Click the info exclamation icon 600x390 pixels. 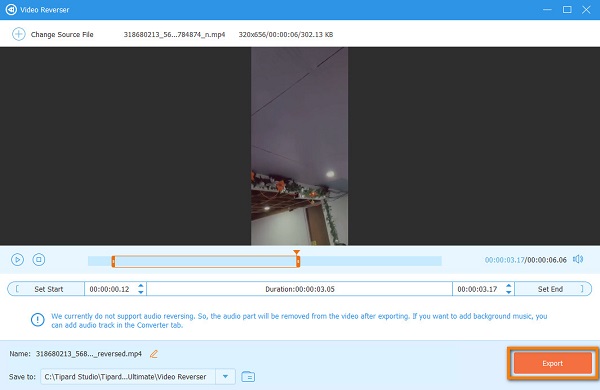38,320
